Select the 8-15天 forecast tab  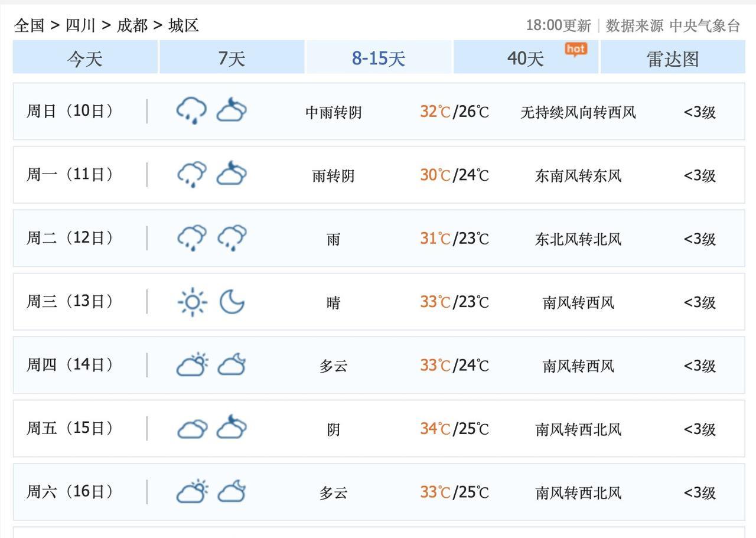point(379,58)
